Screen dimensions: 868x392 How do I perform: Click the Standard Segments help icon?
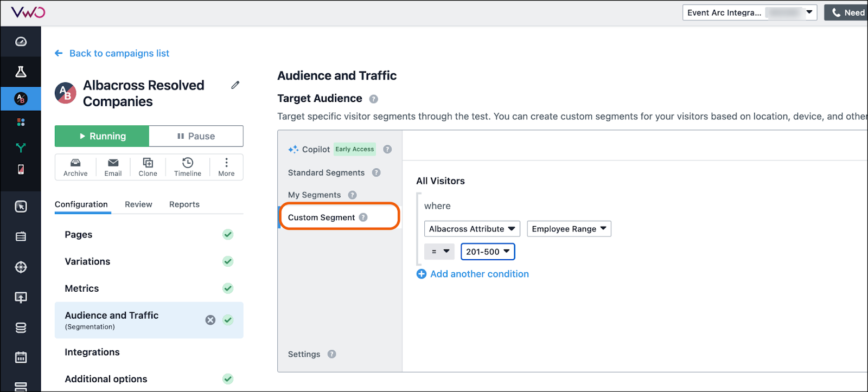click(x=376, y=172)
